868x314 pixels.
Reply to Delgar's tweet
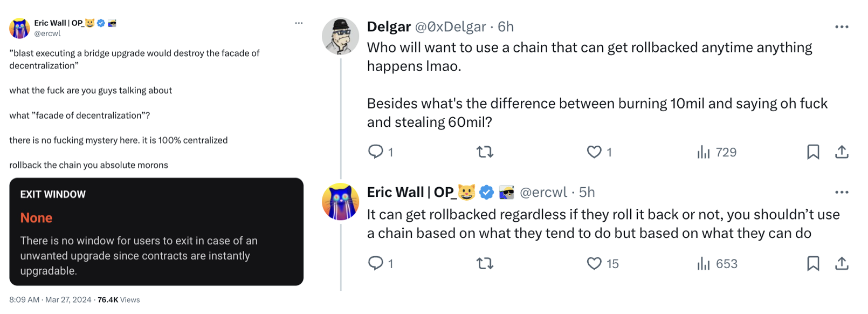tap(376, 152)
